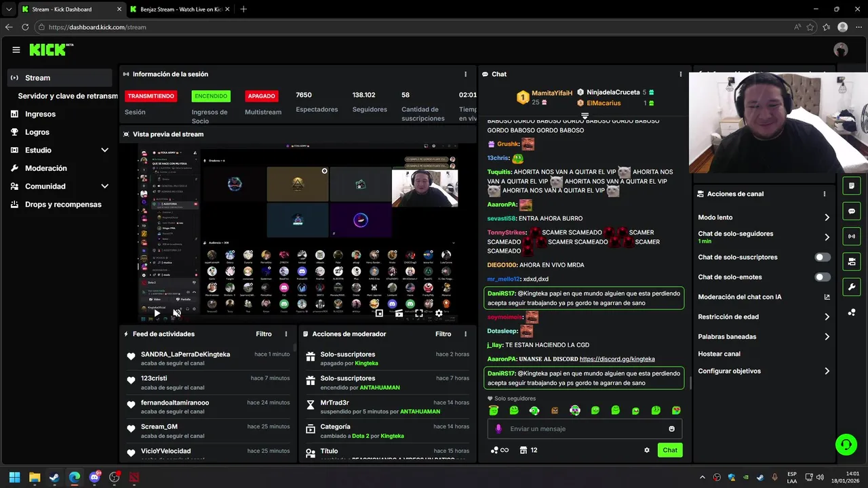Open the profile avatar in the top-right header

pyautogui.click(x=841, y=49)
